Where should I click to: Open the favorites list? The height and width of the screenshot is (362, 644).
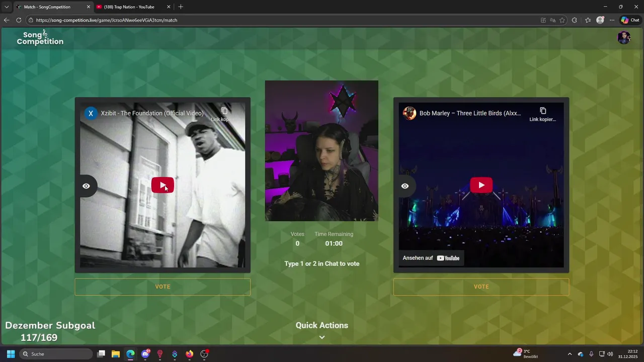(x=588, y=20)
